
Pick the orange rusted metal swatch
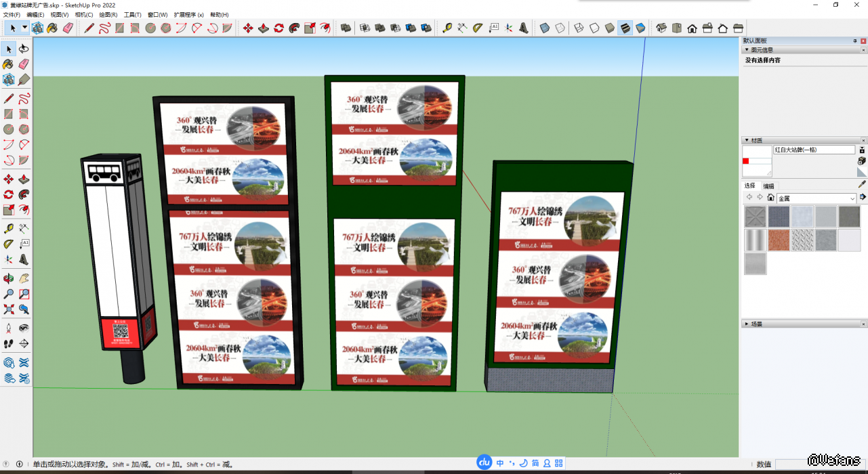coord(779,240)
